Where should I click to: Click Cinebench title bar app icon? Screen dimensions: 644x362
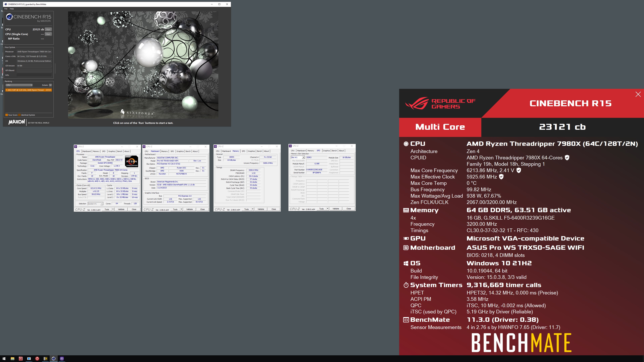[6, 4]
